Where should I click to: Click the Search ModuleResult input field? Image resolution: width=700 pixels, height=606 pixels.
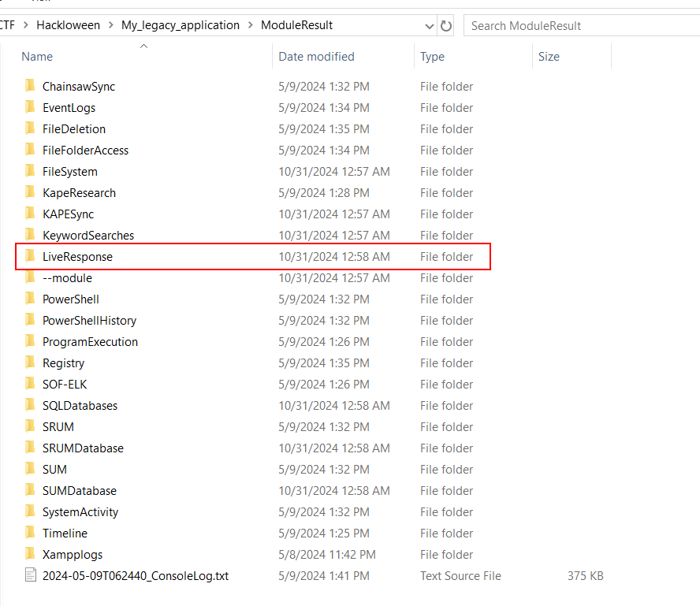[x=579, y=25]
